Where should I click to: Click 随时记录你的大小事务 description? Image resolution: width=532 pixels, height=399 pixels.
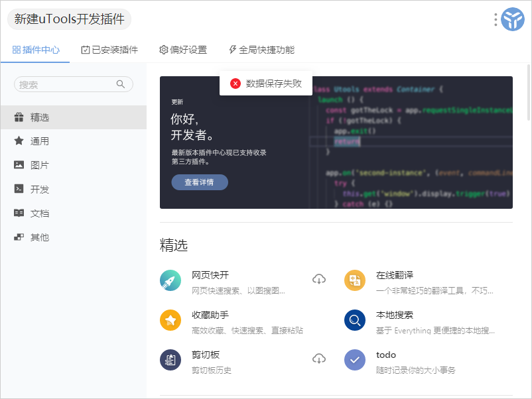coord(416,370)
